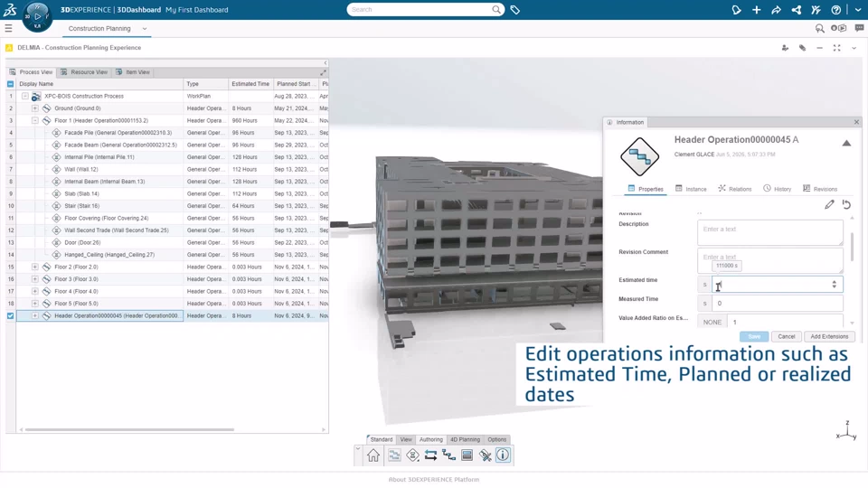The image size is (868, 488).
Task: Click the Information panel vertical scrollbar
Action: (x=852, y=245)
